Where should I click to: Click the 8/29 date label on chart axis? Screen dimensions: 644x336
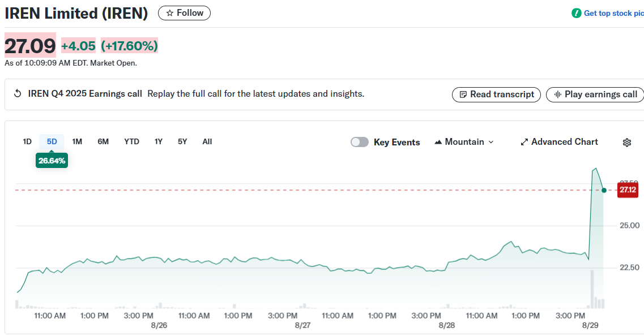[x=590, y=325]
